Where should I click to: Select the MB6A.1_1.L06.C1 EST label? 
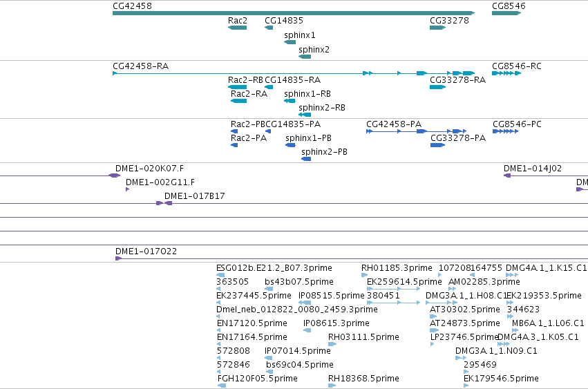coord(548,324)
